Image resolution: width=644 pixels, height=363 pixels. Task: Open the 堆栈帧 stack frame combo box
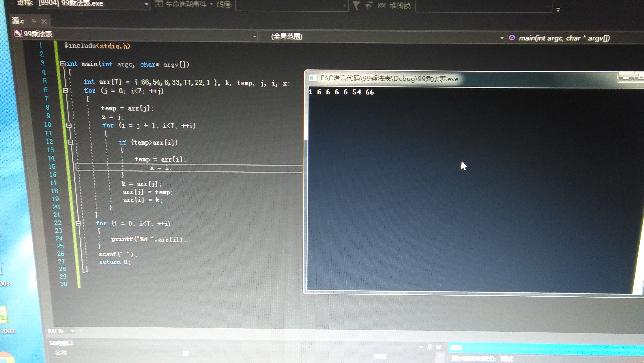(484, 6)
